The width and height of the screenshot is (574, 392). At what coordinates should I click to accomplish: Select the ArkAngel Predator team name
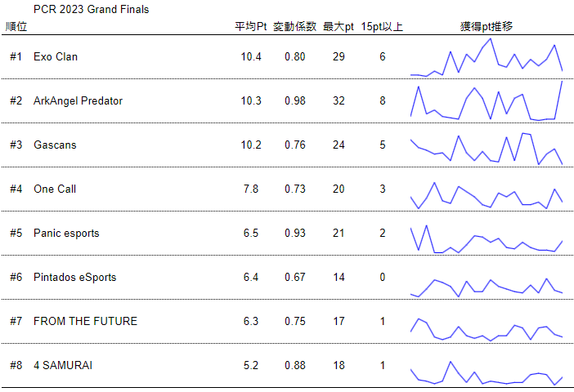coord(78,101)
